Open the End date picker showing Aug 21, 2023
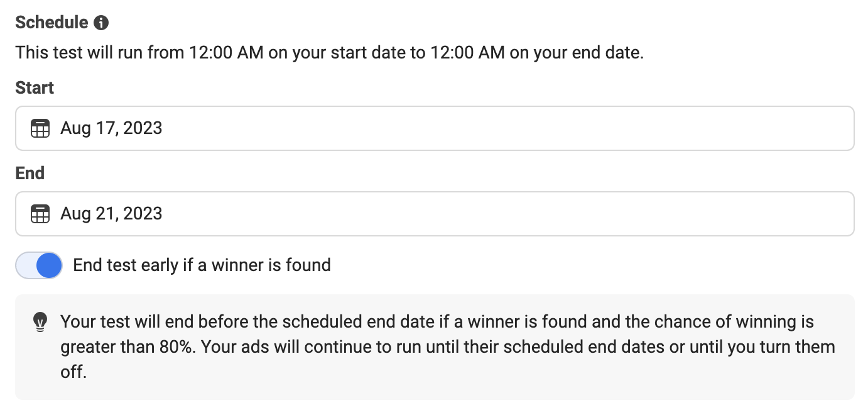This screenshot has height=410, width=868. (435, 214)
